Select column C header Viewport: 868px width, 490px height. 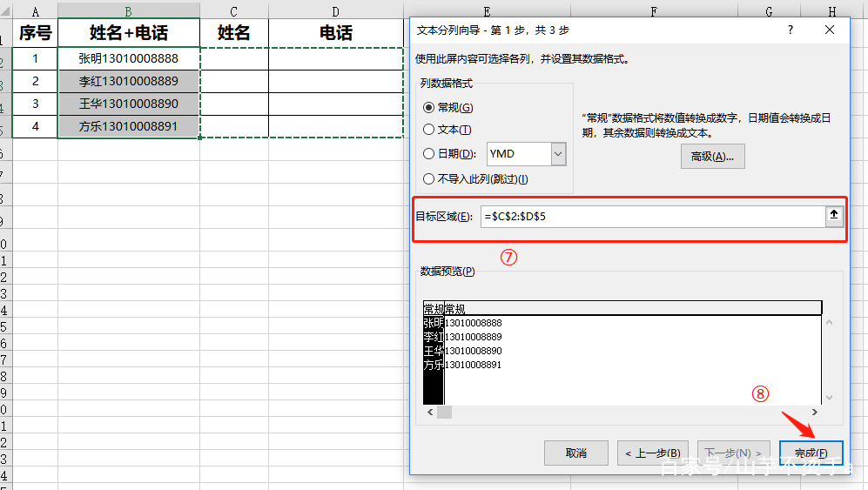[x=234, y=11]
